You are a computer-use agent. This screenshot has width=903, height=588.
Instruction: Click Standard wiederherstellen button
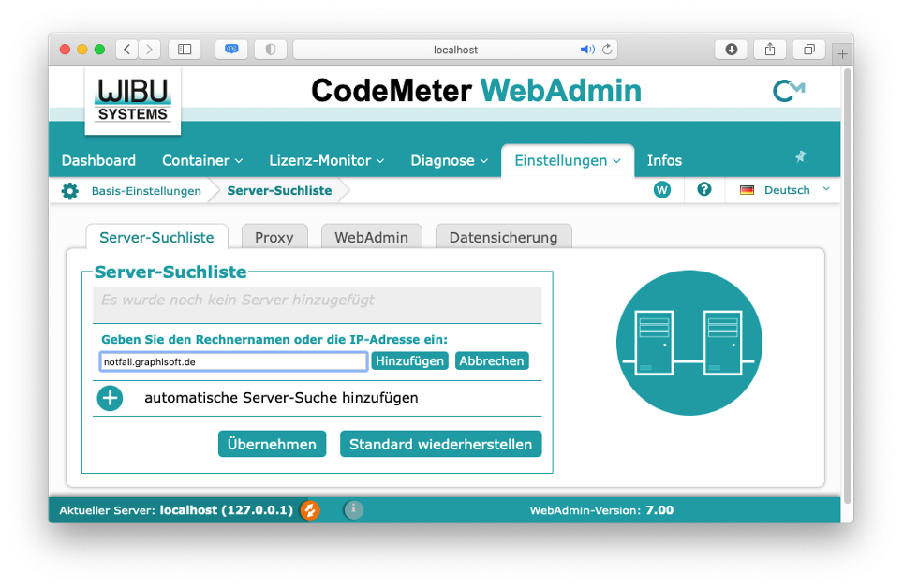(440, 444)
